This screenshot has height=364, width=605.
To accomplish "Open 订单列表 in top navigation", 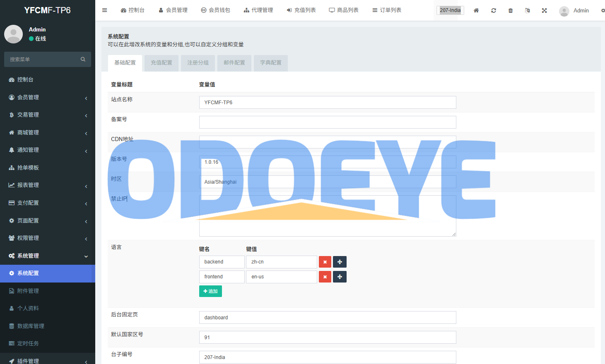I will [387, 10].
